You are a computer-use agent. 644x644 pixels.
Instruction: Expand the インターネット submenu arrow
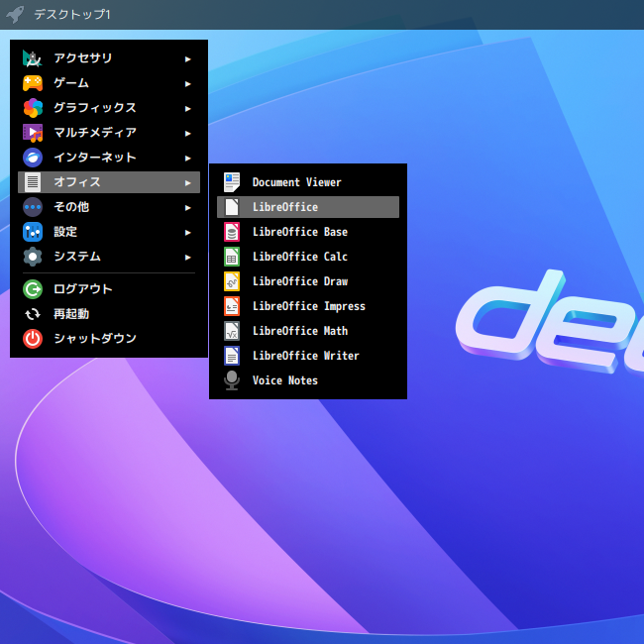tap(187, 158)
